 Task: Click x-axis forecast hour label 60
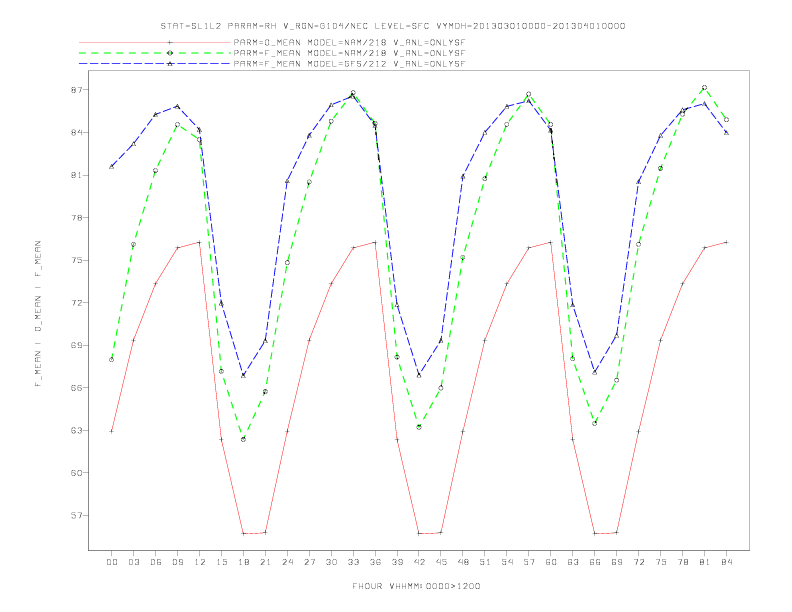[x=551, y=562]
